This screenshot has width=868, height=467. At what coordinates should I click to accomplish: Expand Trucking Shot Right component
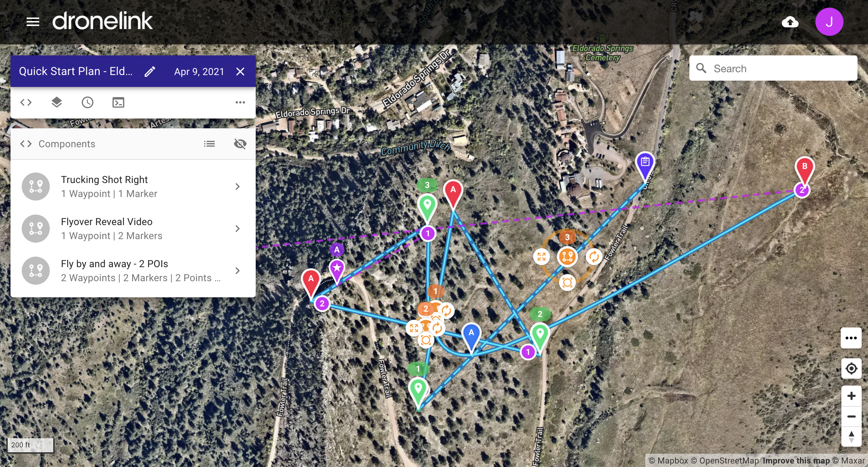click(133, 187)
